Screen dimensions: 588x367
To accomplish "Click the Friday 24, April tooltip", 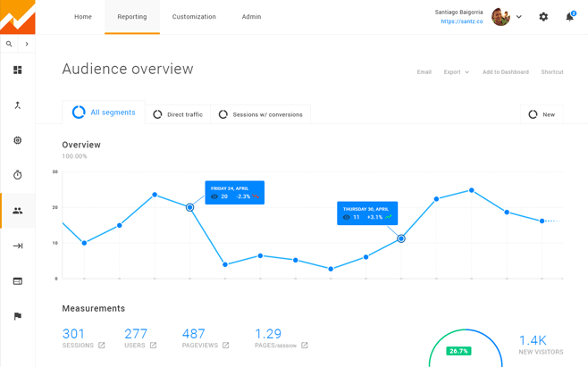I will tap(235, 193).
